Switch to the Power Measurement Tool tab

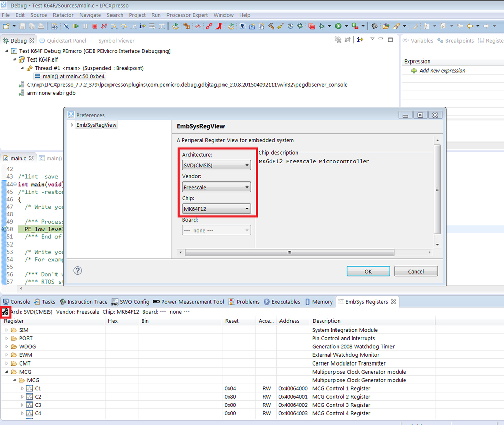point(189,302)
